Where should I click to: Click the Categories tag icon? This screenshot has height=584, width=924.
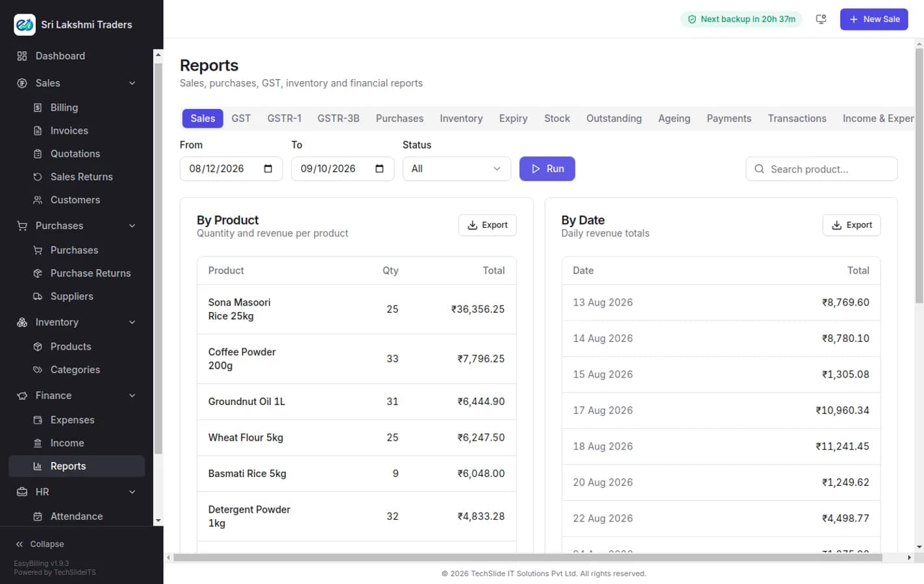38,370
